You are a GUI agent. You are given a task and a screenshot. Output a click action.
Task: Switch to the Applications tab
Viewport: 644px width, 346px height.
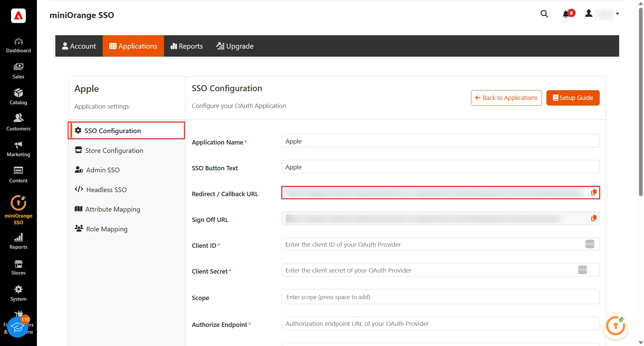pos(133,46)
